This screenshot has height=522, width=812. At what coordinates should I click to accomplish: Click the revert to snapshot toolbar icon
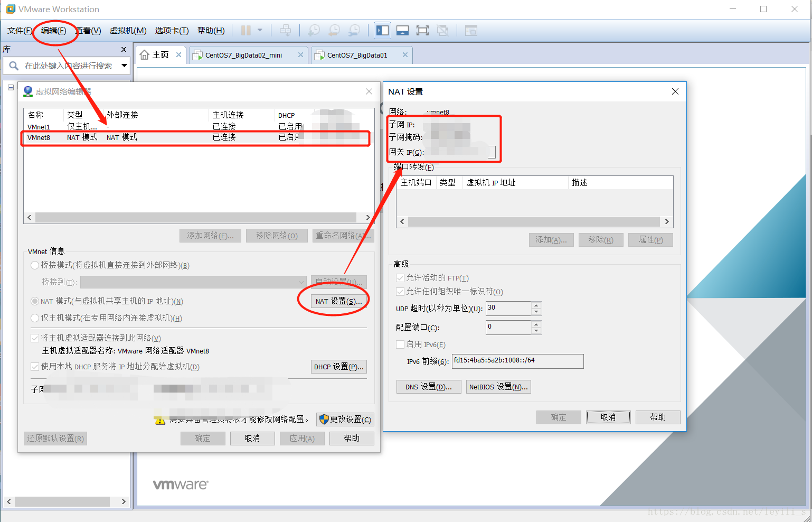pos(334,31)
